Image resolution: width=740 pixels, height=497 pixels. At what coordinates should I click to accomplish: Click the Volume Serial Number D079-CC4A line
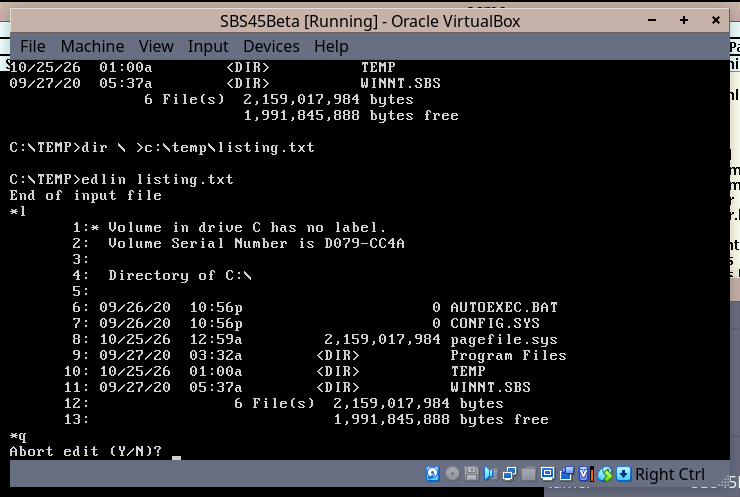click(256, 244)
